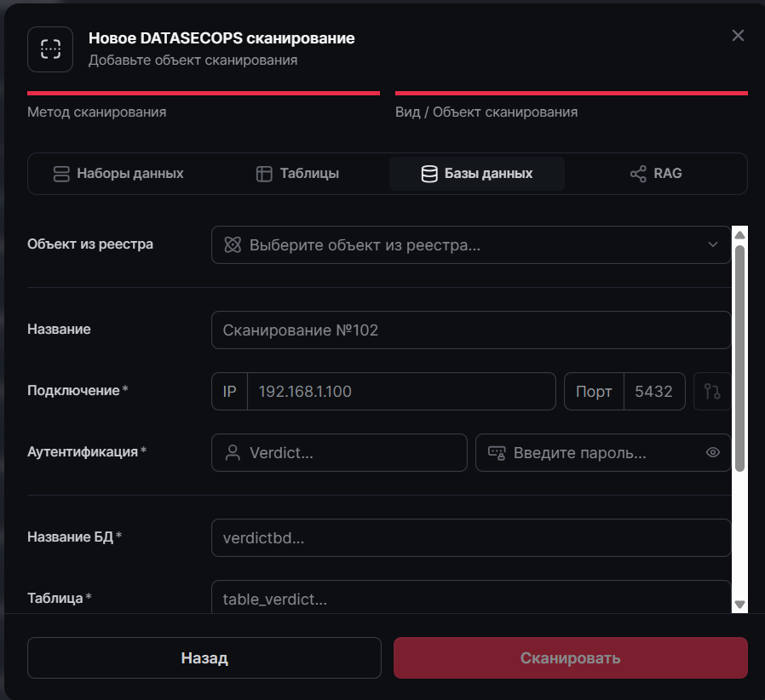Focus the IP address input field

coord(401,391)
